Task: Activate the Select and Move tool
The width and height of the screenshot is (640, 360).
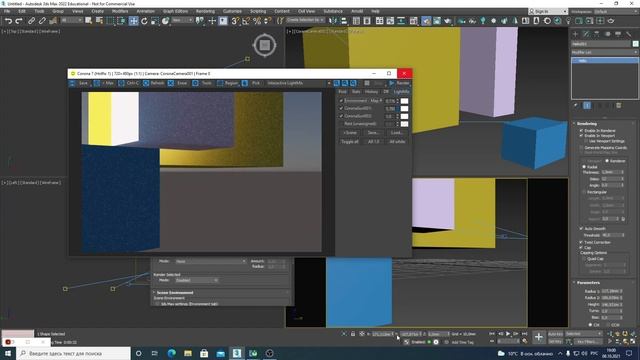Action: 133,21
